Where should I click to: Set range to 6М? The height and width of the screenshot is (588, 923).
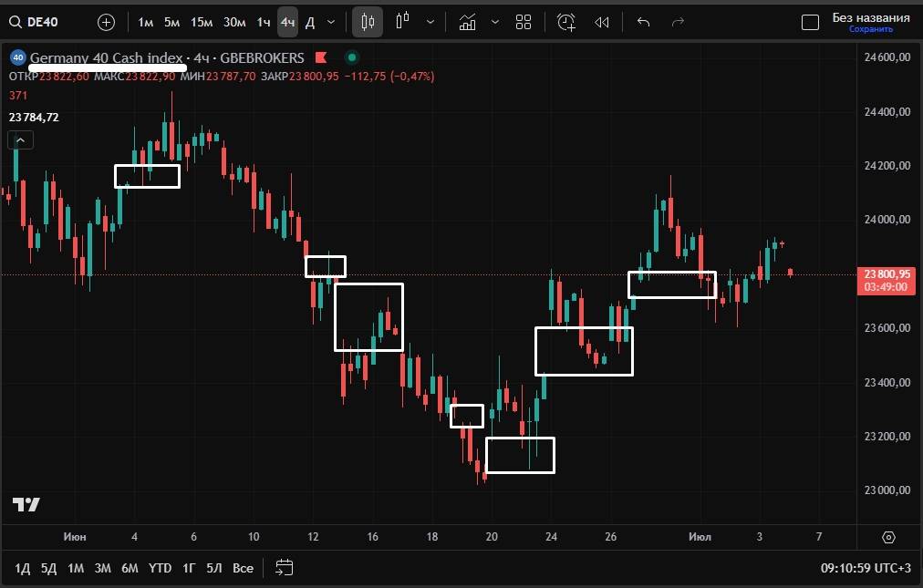(130, 568)
